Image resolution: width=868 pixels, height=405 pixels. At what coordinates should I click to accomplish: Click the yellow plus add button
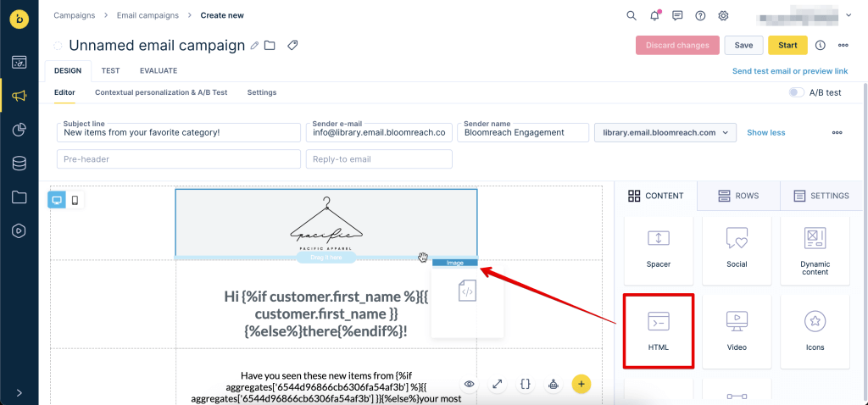[x=581, y=384]
